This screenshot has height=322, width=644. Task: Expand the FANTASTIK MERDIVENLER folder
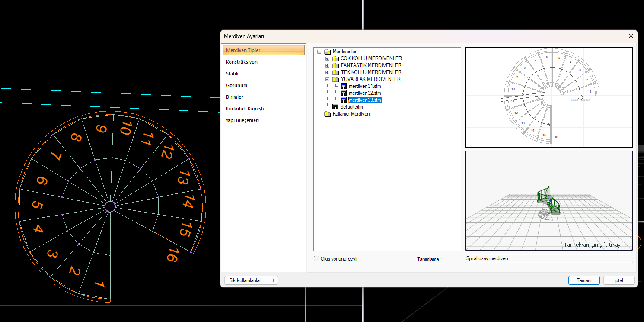point(328,65)
